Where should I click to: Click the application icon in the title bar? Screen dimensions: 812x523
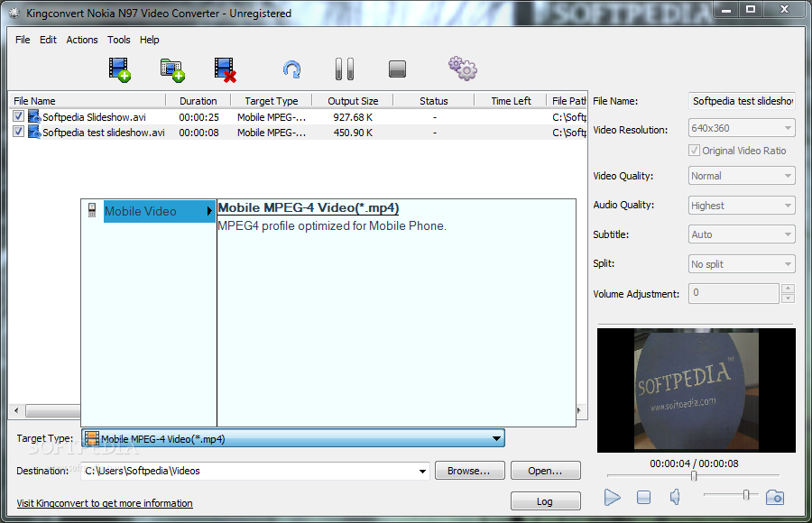coord(14,14)
